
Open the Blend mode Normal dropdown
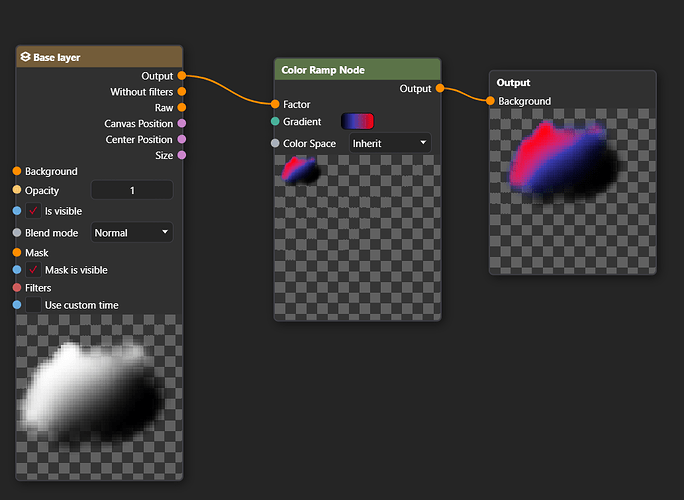[132, 232]
